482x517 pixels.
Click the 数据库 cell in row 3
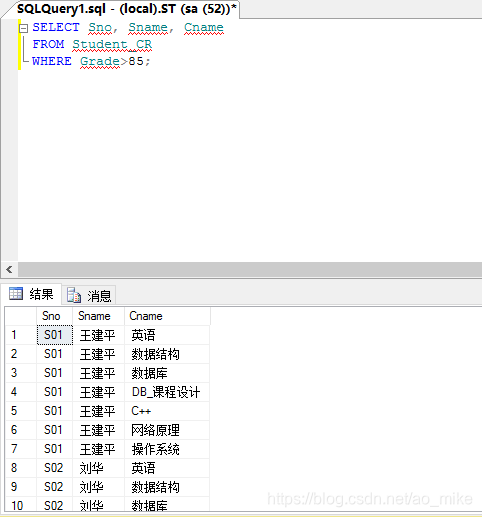(x=167, y=373)
